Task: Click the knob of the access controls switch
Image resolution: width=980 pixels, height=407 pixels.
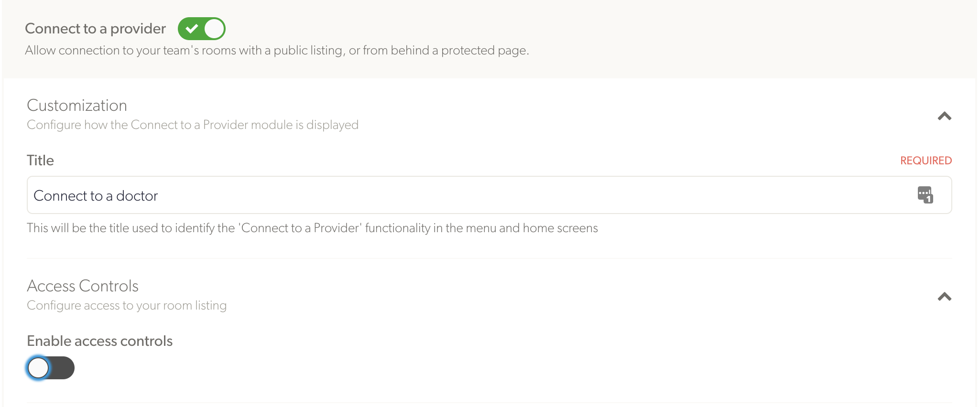Action: (38, 368)
